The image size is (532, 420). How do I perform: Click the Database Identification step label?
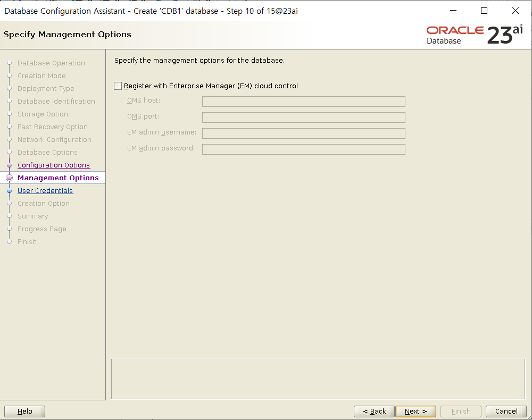(56, 102)
